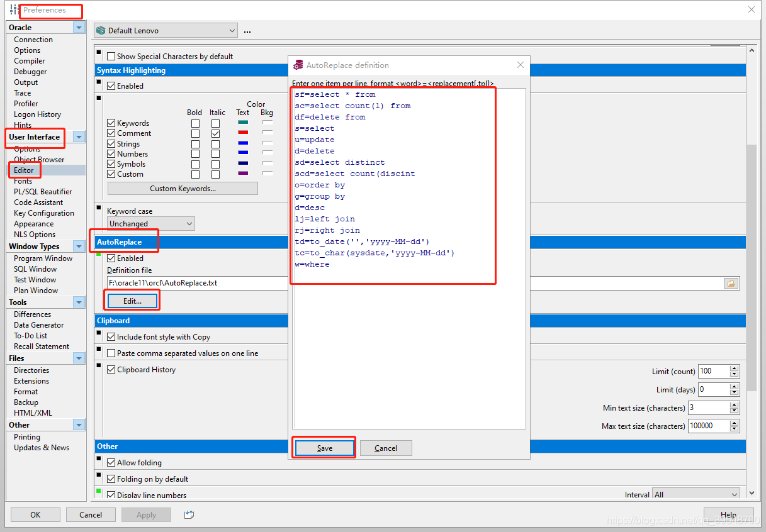Open SQL Window preferences
Viewport: 766px width, 532px height.
coord(36,269)
